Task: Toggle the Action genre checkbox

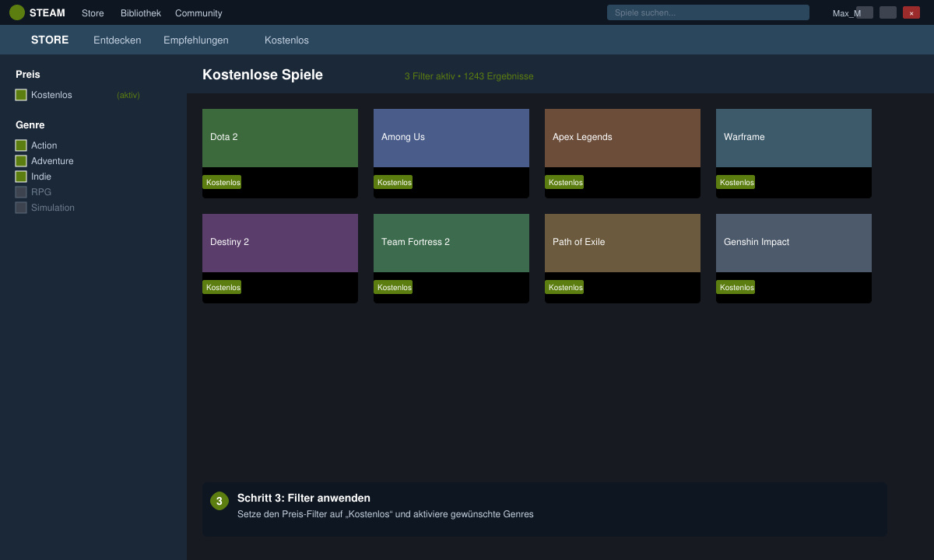Action: [21, 145]
